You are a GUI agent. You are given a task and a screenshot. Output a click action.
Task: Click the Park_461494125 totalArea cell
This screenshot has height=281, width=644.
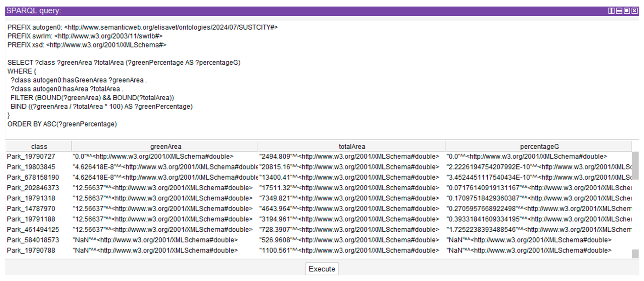tap(349, 229)
